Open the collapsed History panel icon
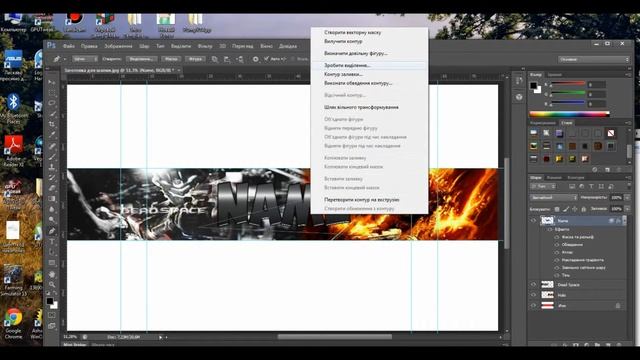The height and width of the screenshot is (360, 640). [519, 81]
